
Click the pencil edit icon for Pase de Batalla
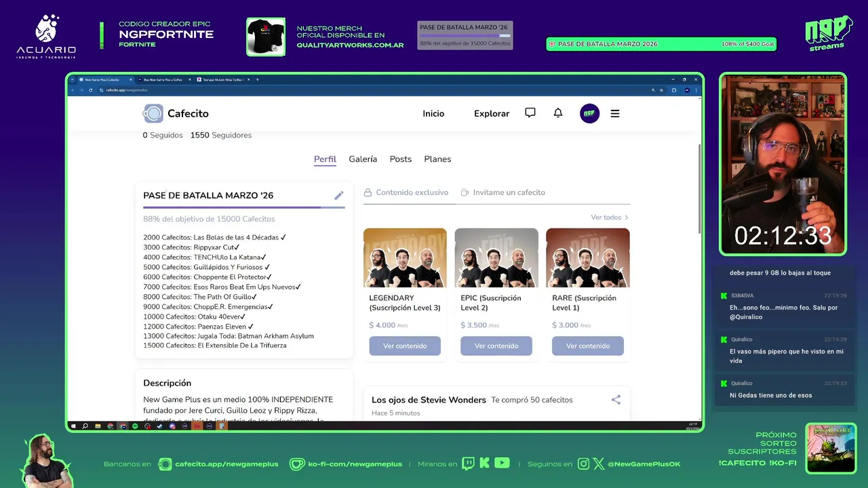pos(339,195)
